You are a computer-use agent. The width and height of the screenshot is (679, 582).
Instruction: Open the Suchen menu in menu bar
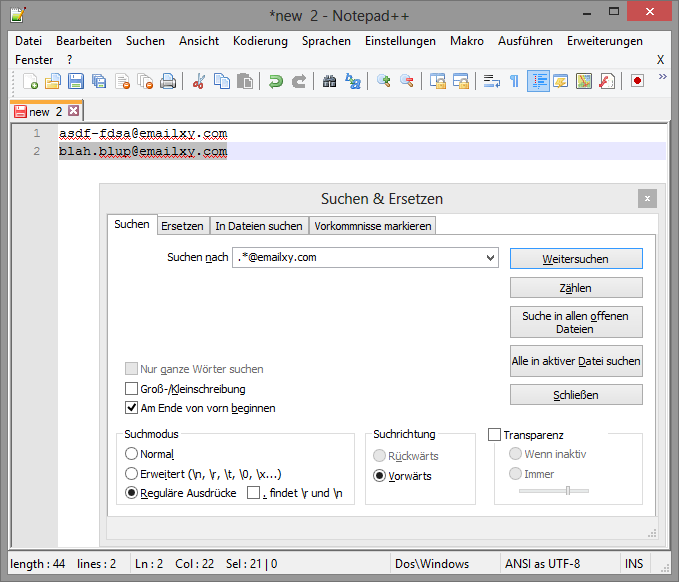pos(146,41)
